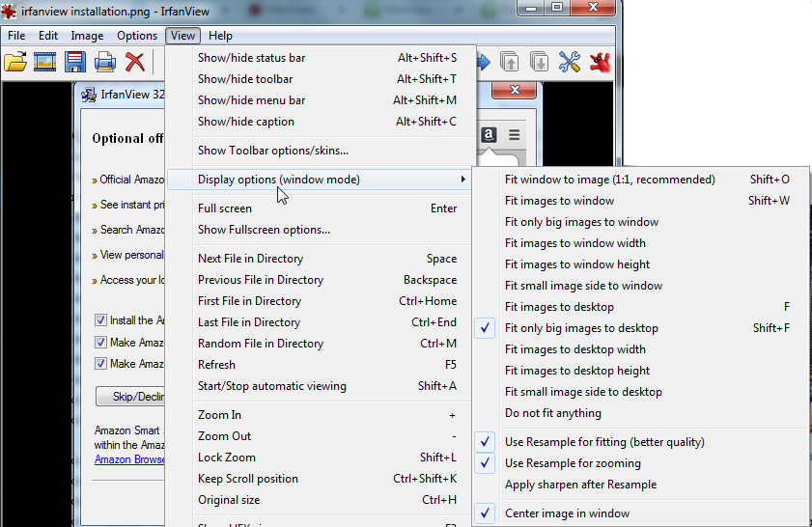The width and height of the screenshot is (812, 527).
Task: Toggle Use Resample for fitting (better quality)
Action: pyautogui.click(x=641, y=442)
